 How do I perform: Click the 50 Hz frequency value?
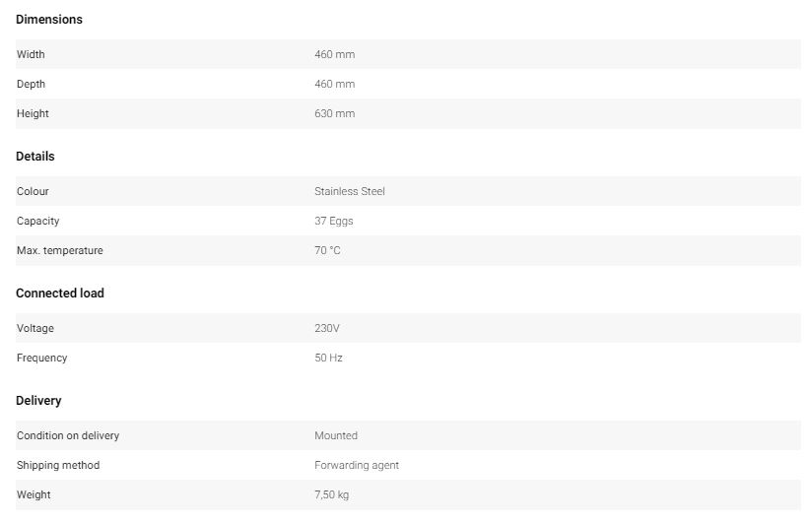tap(329, 358)
